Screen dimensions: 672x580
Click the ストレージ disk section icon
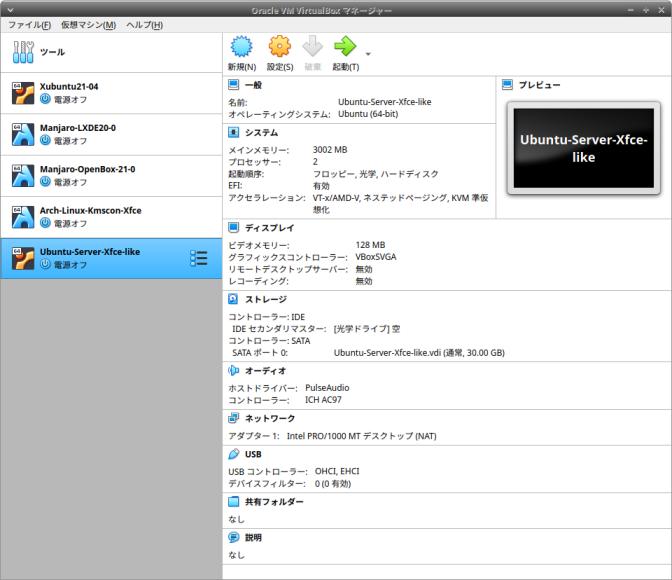tap(234, 299)
